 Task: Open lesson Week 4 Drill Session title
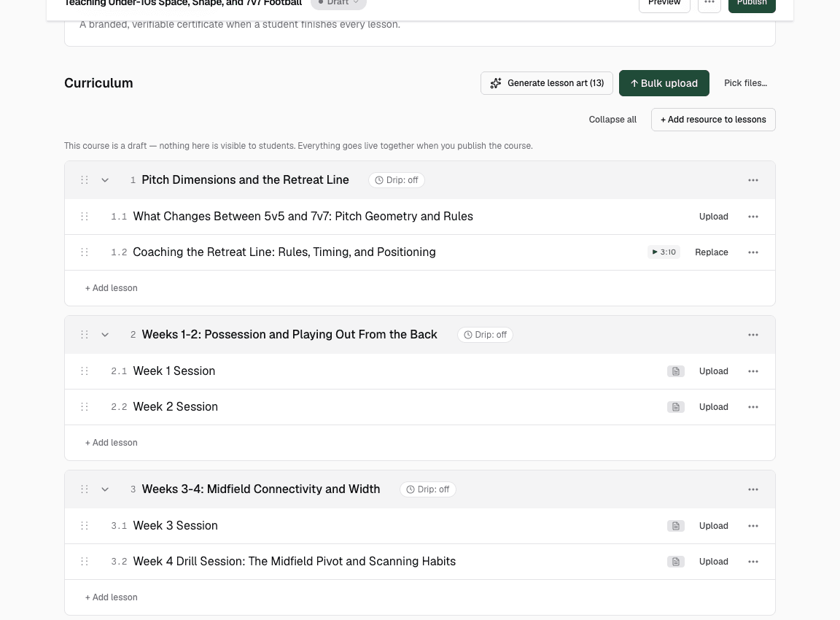click(294, 562)
